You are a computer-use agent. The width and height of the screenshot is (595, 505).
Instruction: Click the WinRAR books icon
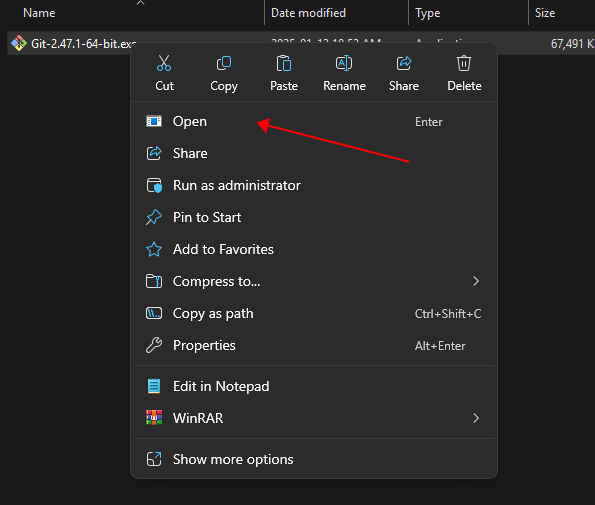click(x=154, y=418)
